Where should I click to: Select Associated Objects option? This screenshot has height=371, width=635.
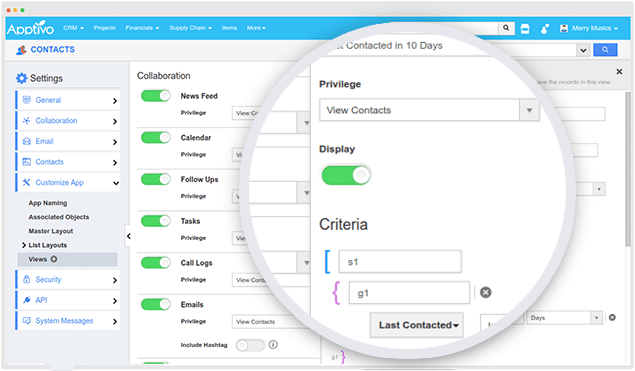(x=59, y=217)
